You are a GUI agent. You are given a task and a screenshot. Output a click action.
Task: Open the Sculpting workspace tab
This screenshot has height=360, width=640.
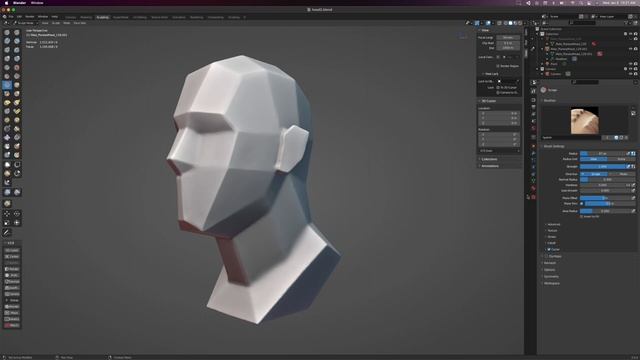pos(102,18)
